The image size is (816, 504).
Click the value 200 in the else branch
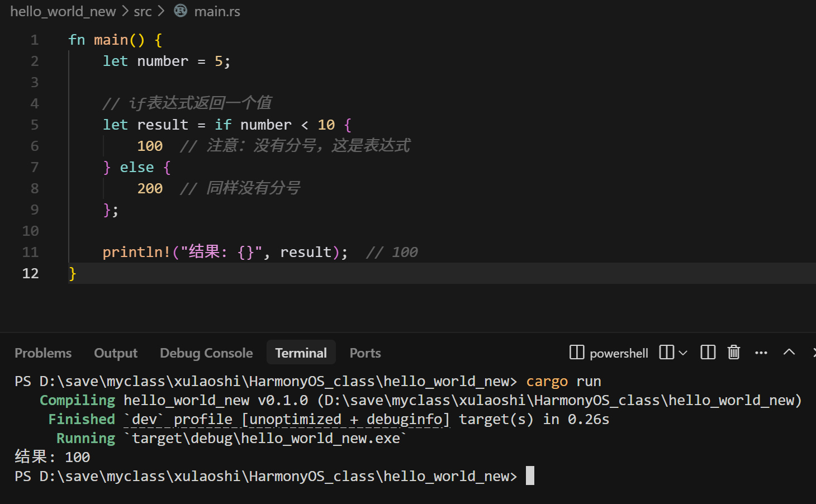(x=150, y=189)
